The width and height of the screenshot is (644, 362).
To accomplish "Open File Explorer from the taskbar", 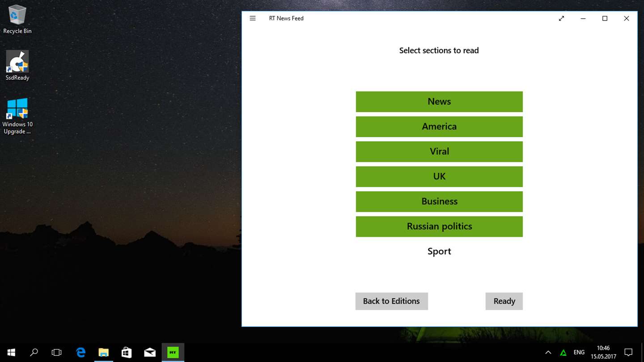I will [103, 352].
